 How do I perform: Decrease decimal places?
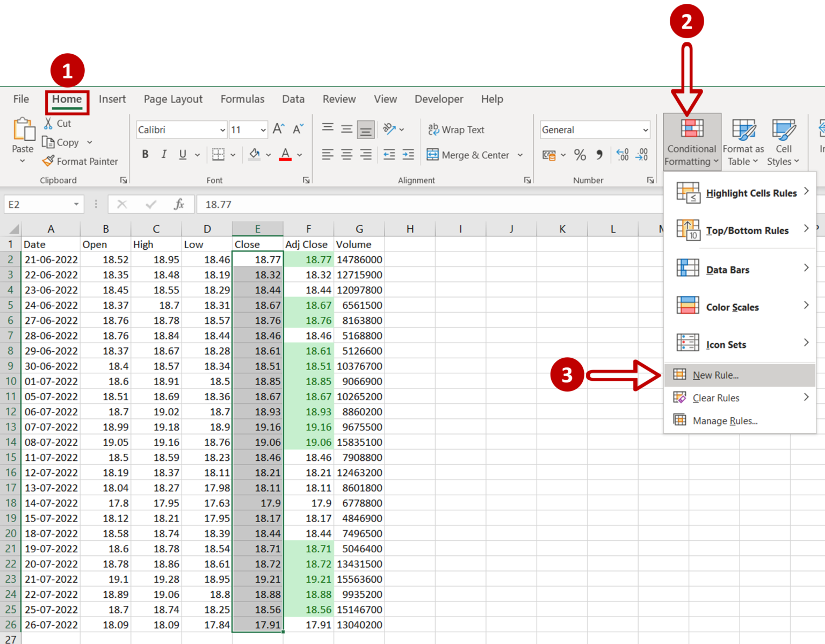642,155
